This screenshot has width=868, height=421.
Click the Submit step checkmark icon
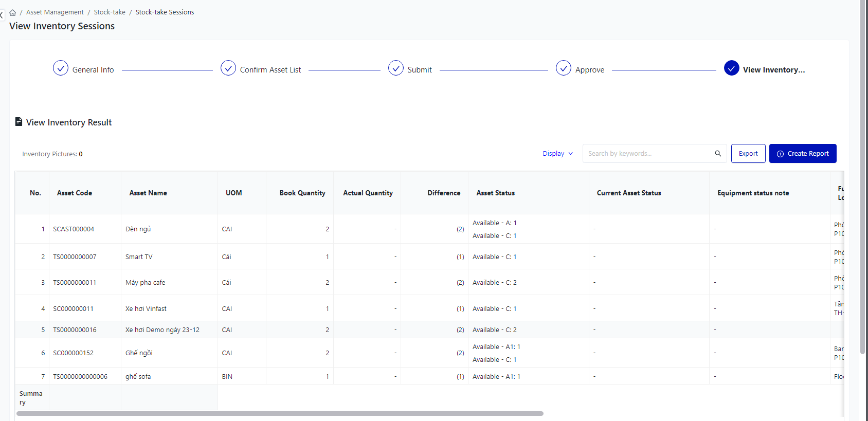[396, 68]
